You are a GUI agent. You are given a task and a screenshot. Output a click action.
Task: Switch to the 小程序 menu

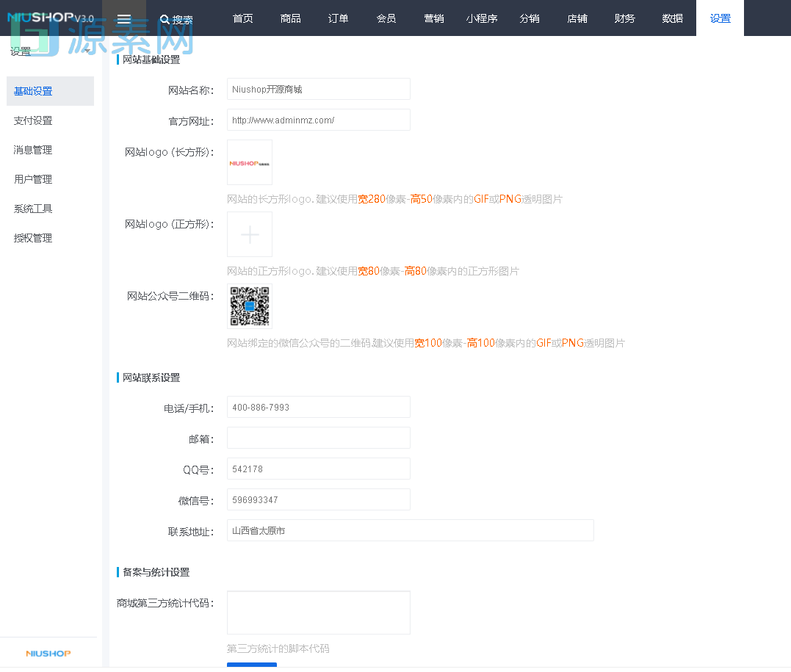(x=482, y=18)
